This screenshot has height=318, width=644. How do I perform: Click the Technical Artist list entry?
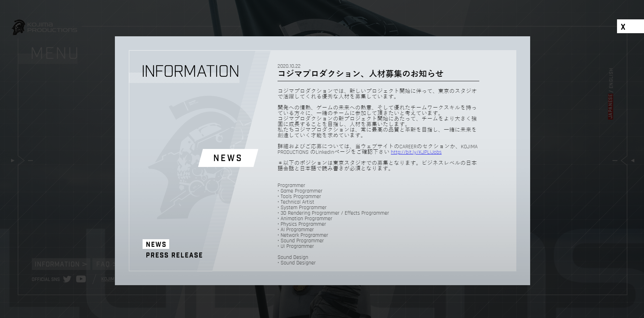tap(296, 202)
